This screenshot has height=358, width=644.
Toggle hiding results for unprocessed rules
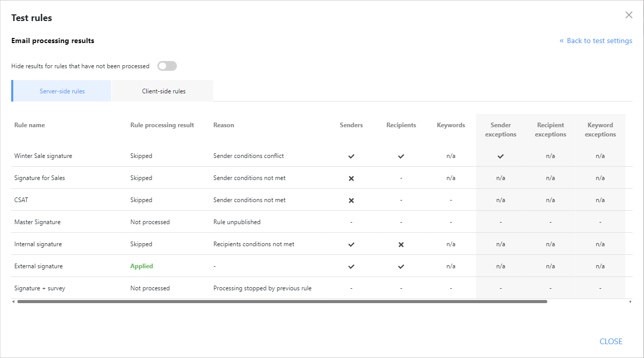coord(167,66)
